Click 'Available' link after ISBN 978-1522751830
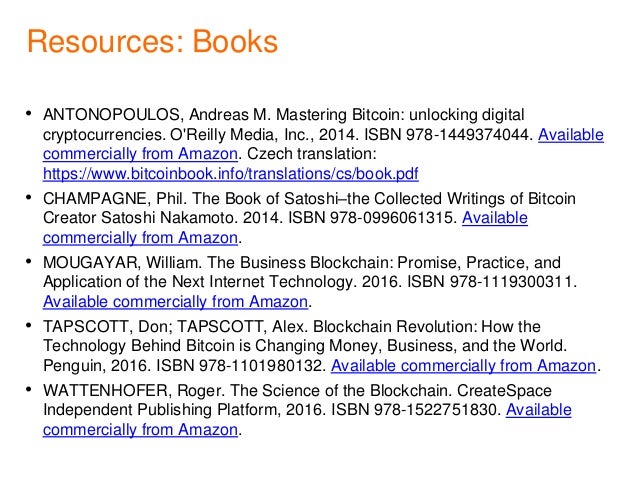This screenshot has width=638, height=479. click(x=539, y=410)
